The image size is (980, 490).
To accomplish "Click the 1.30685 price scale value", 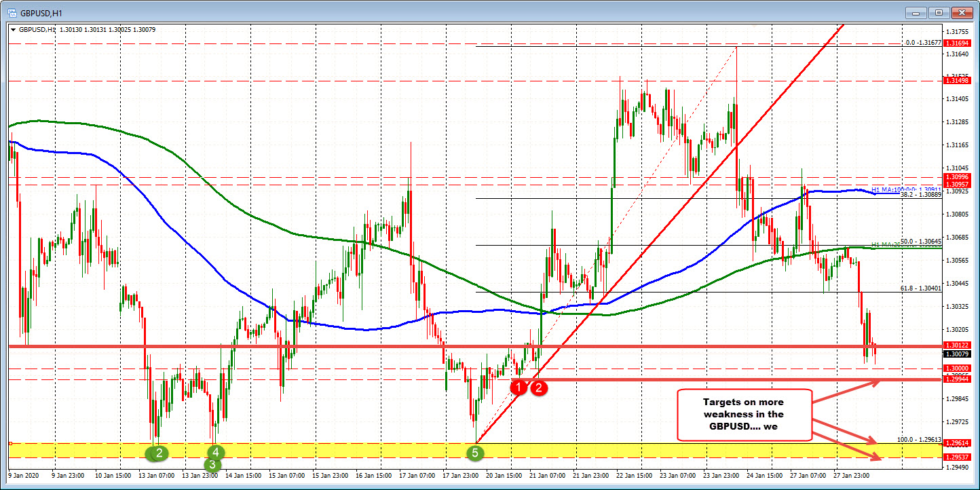I will (x=959, y=238).
